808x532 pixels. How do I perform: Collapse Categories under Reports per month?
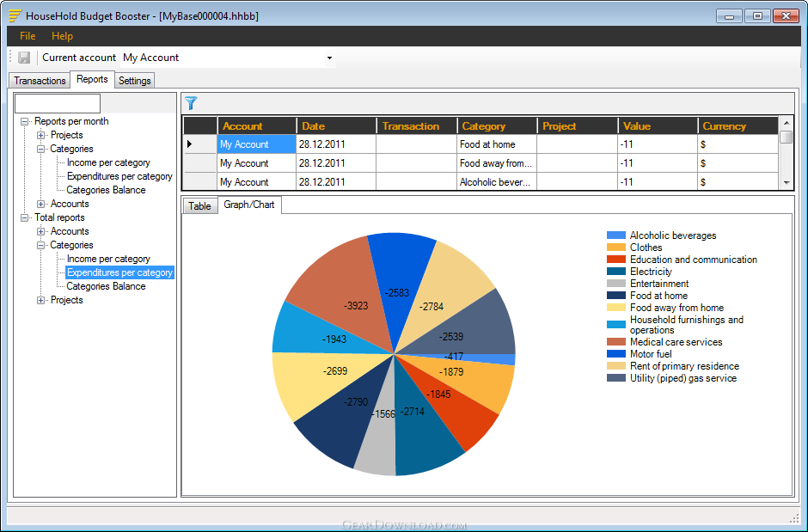point(40,150)
